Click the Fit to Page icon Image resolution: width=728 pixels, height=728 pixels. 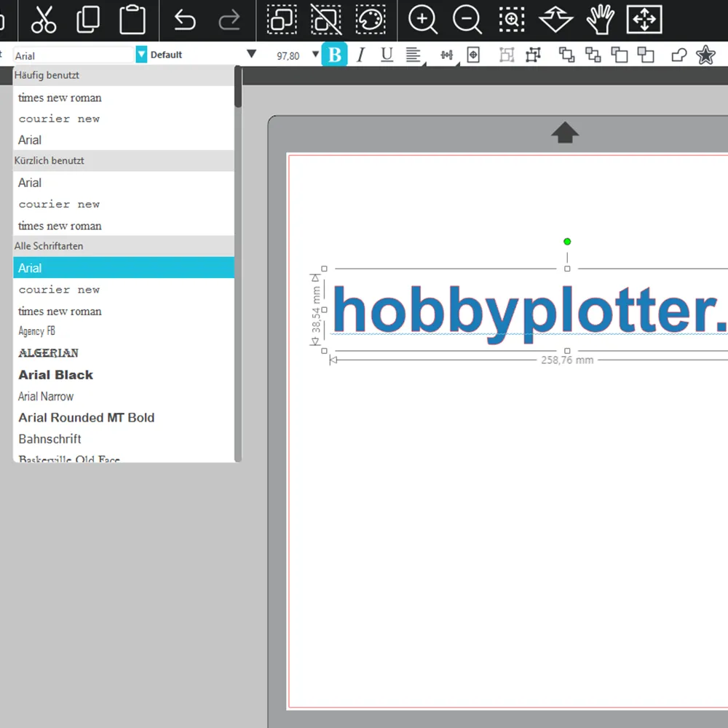click(644, 20)
